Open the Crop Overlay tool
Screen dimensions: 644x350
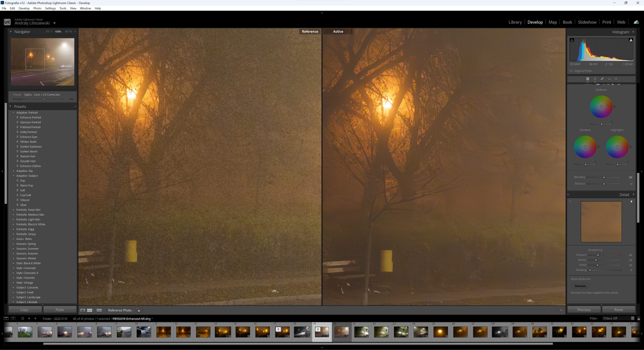pos(595,79)
